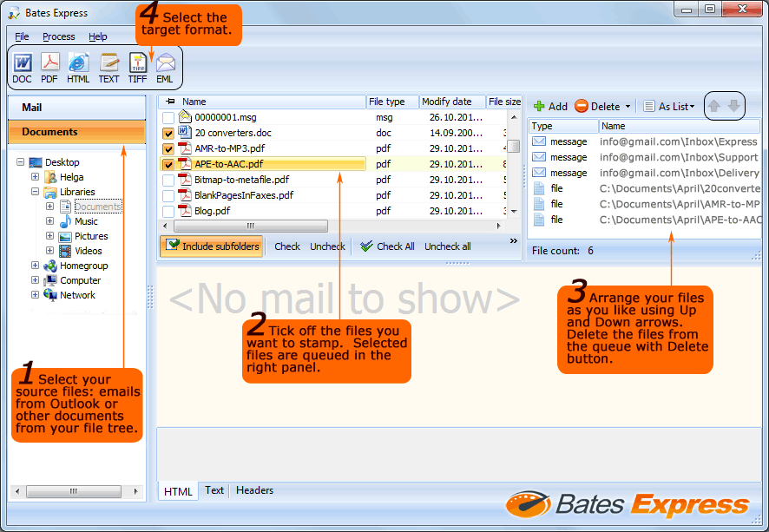Click msg file icon for 00000001.msg
Image resolution: width=769 pixels, height=532 pixels.
coord(185,116)
